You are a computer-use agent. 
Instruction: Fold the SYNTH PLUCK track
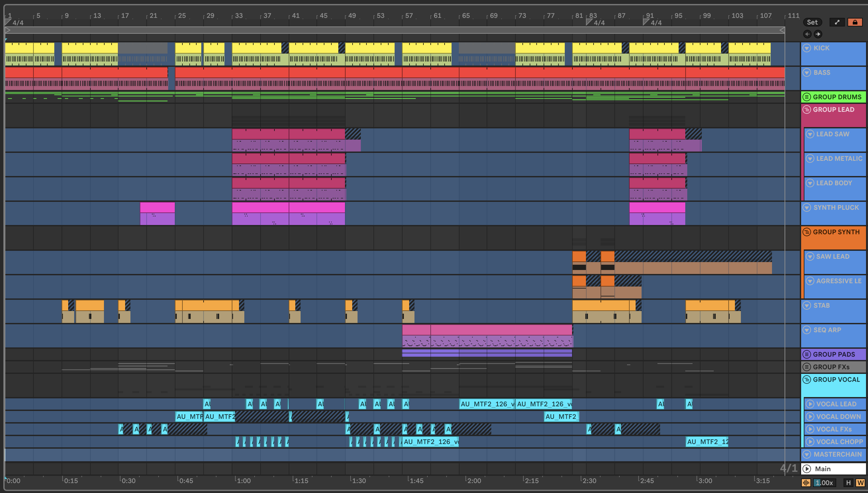click(807, 207)
